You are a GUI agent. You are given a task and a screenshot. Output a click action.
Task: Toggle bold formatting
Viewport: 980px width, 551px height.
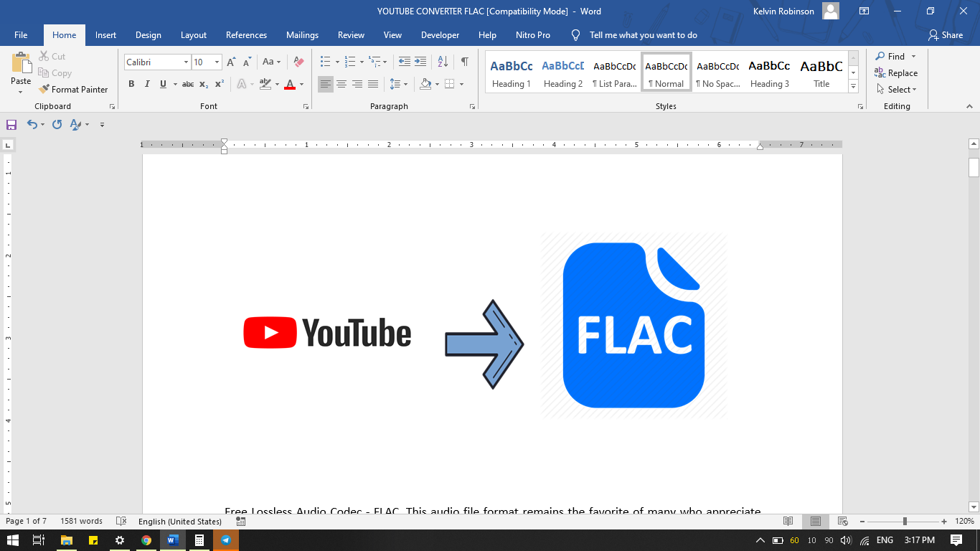(131, 84)
